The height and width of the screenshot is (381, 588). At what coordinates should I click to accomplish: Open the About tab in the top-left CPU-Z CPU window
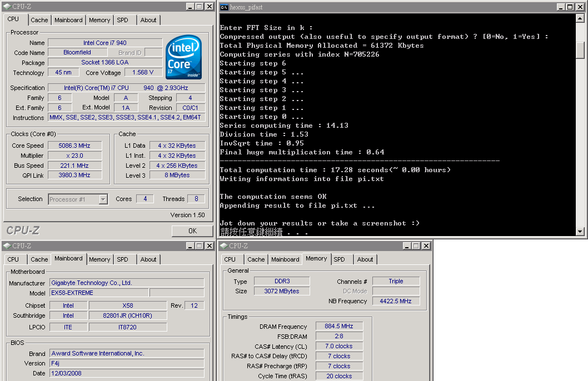click(148, 20)
